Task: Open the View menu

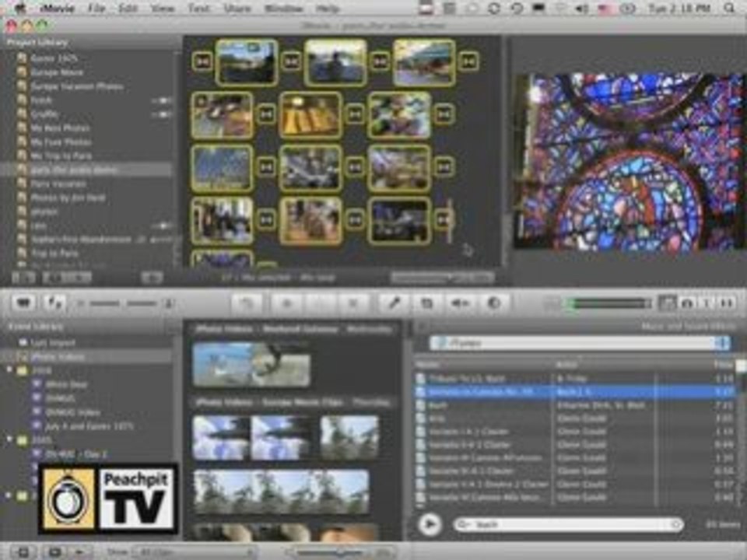Action: coord(162,8)
